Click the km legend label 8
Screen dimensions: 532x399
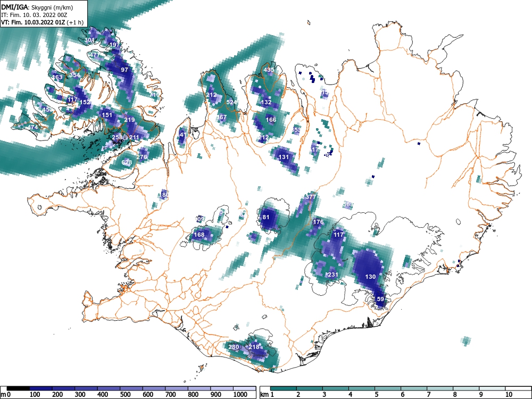coord(455,395)
